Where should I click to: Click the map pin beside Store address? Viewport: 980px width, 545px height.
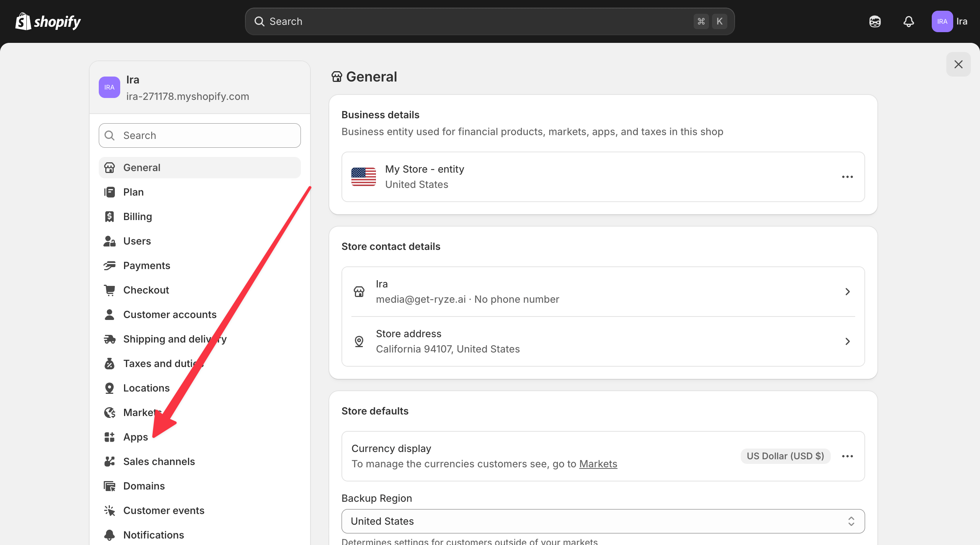[359, 341]
